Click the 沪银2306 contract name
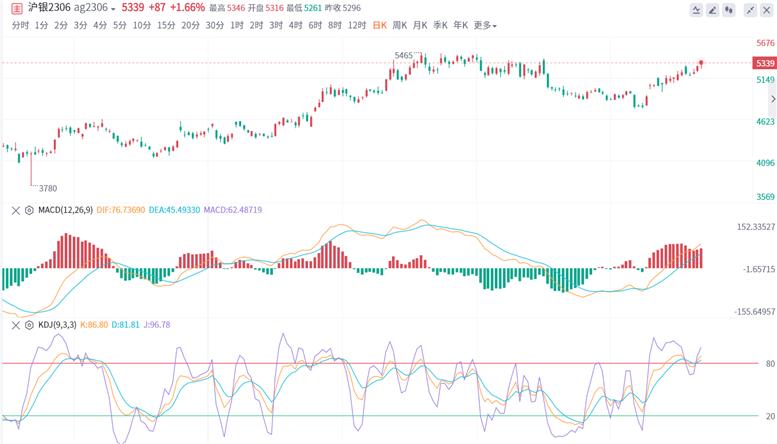Screen dimensions: 777x444 pos(49,8)
